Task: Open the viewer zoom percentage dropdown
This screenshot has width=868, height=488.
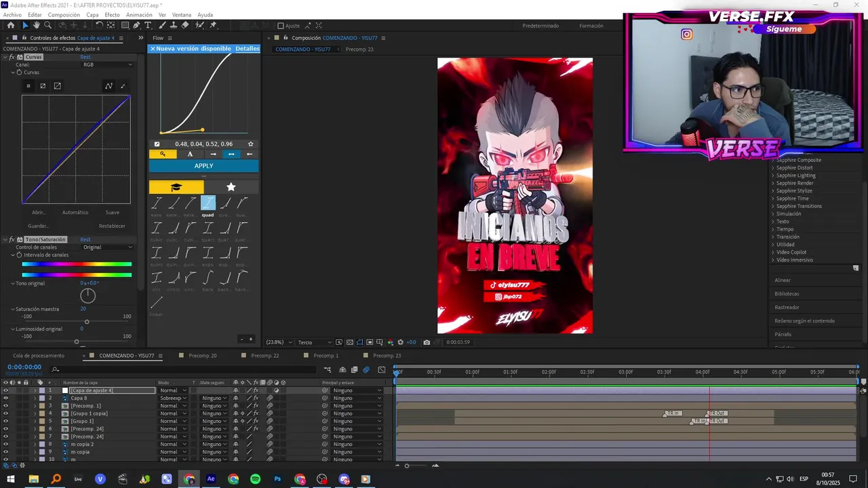Action: [x=278, y=342]
